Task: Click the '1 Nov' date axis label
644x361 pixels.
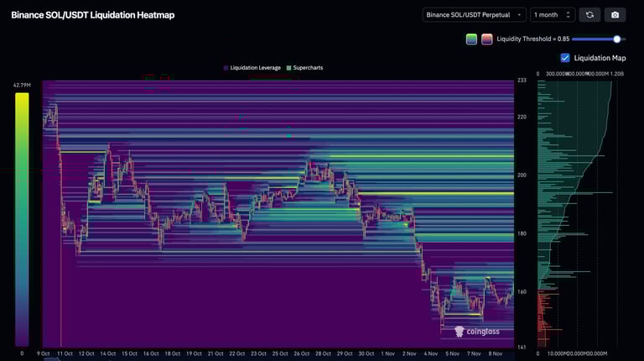Action: click(387, 353)
